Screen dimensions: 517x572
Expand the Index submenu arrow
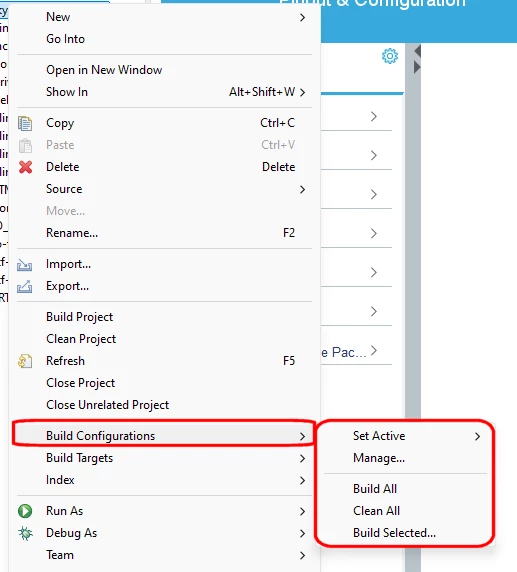point(302,480)
